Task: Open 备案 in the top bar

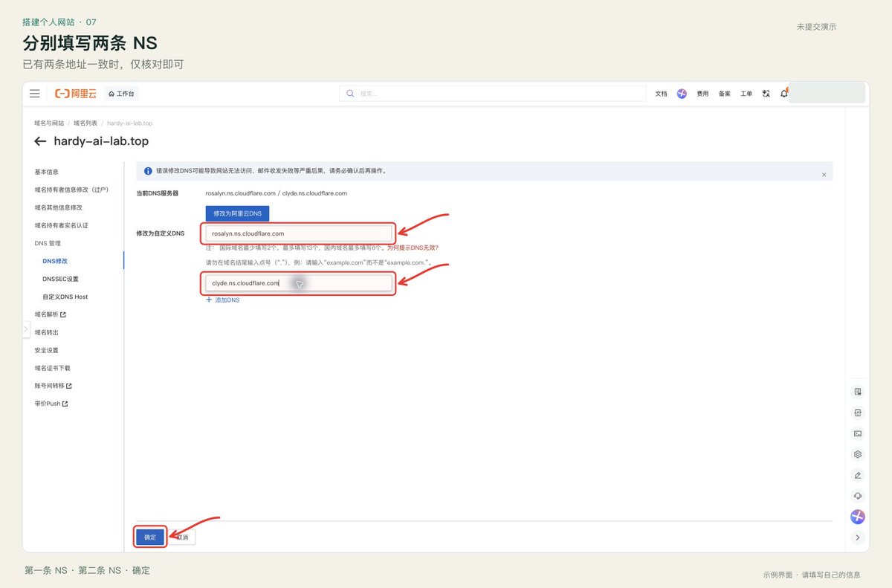Action: [725, 94]
